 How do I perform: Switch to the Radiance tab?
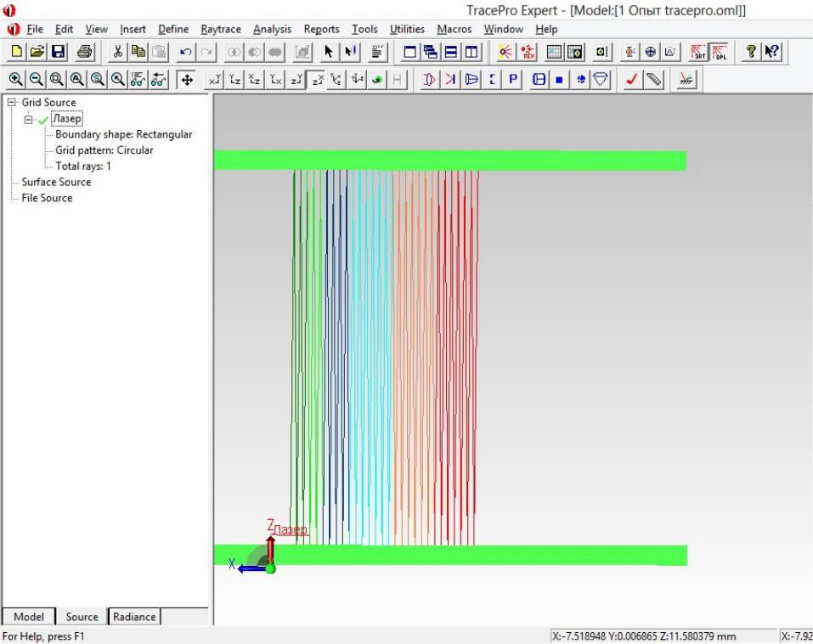[x=134, y=617]
